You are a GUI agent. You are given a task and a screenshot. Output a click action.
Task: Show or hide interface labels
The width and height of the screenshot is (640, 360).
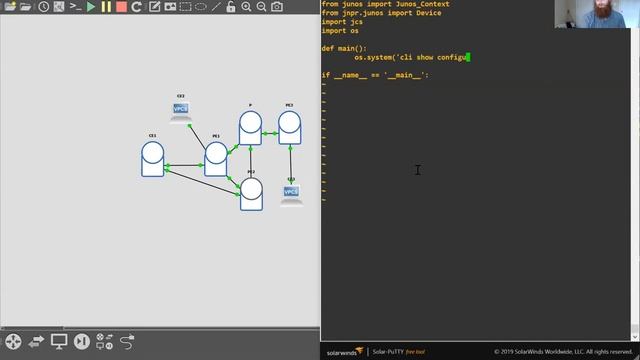coord(59,7)
